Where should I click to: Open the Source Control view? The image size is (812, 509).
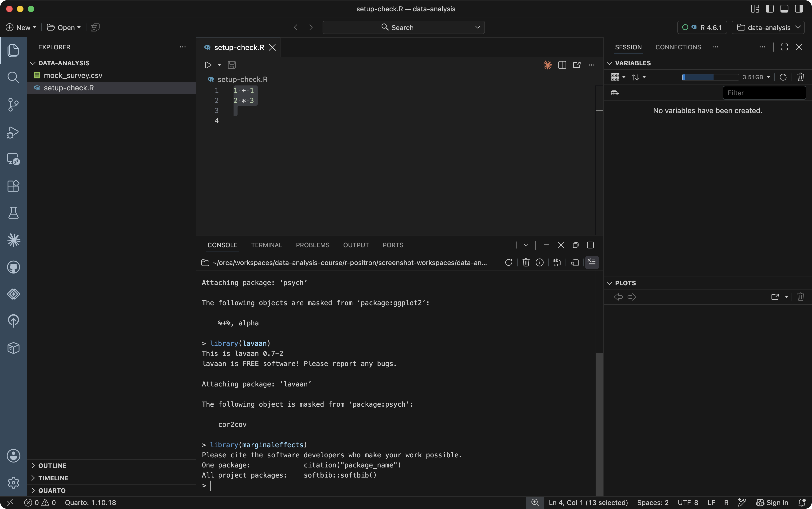[13, 105]
